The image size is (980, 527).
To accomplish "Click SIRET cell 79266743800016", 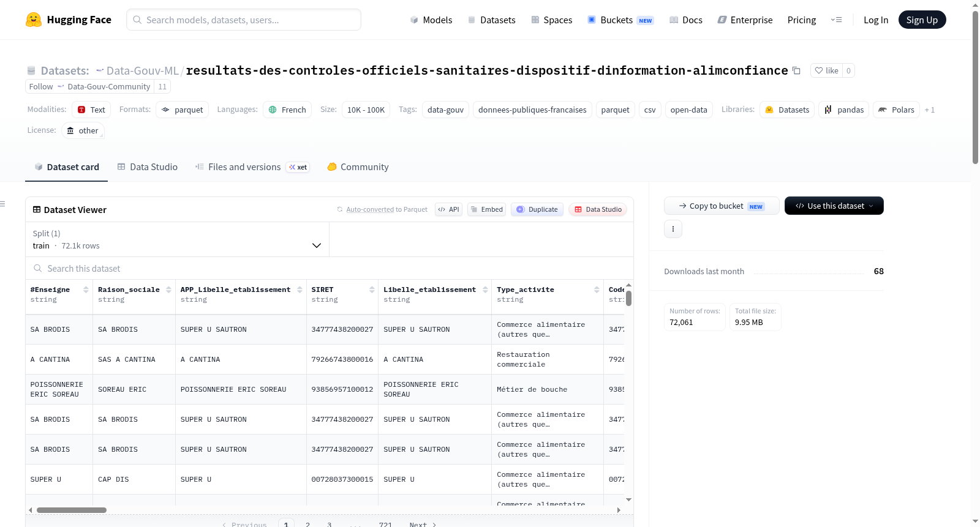I will coord(342,359).
